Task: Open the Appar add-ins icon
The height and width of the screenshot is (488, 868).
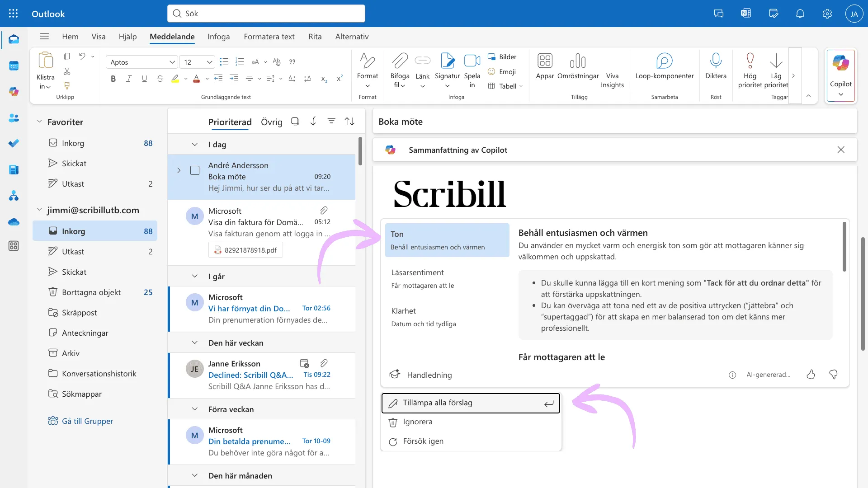Action: pyautogui.click(x=545, y=61)
